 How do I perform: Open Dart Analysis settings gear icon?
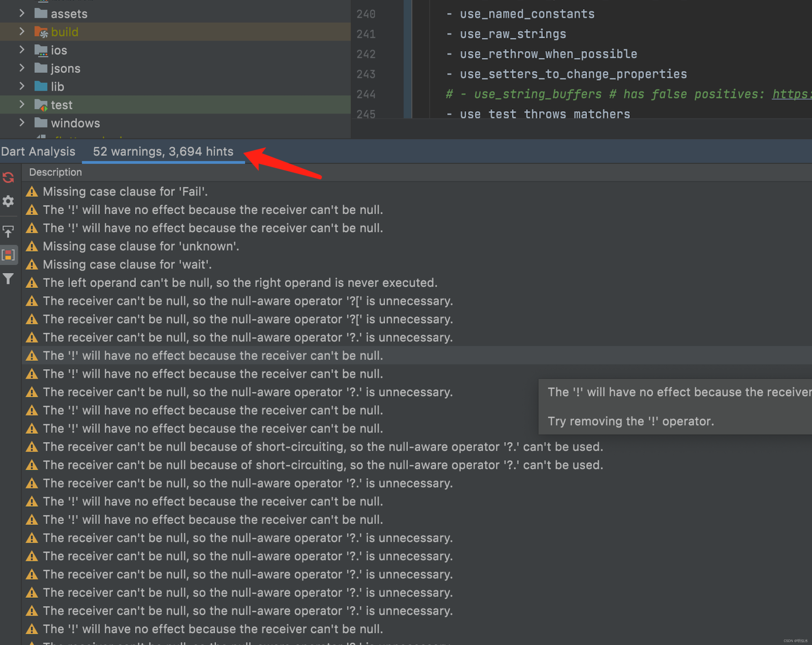[8, 201]
